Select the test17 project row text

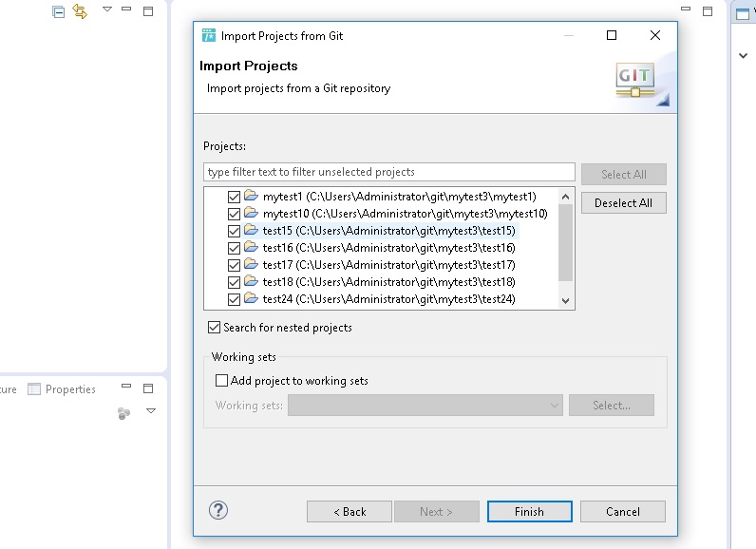pos(389,265)
